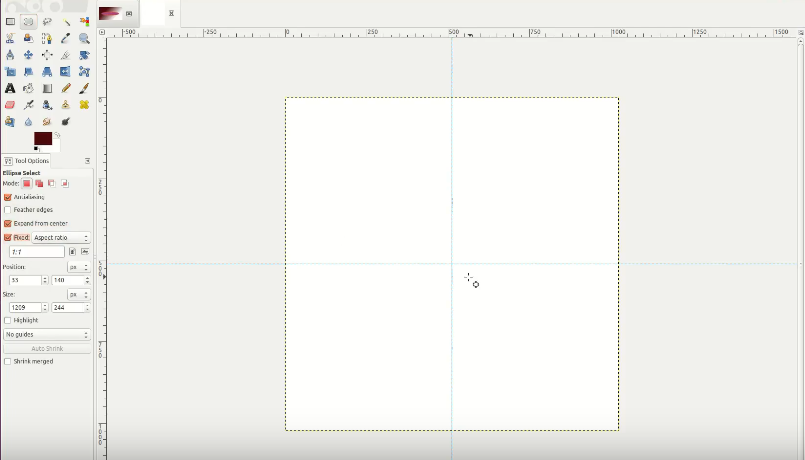Image resolution: width=805 pixels, height=460 pixels.
Task: Select the Select by Color tool
Action: point(84,22)
